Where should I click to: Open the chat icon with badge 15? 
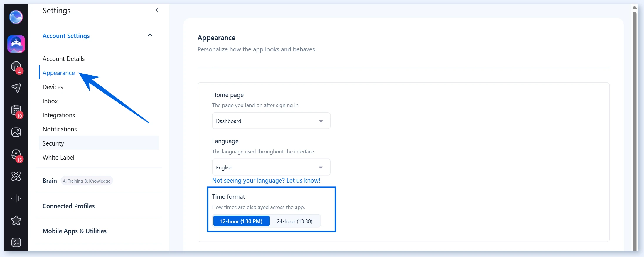[16, 155]
